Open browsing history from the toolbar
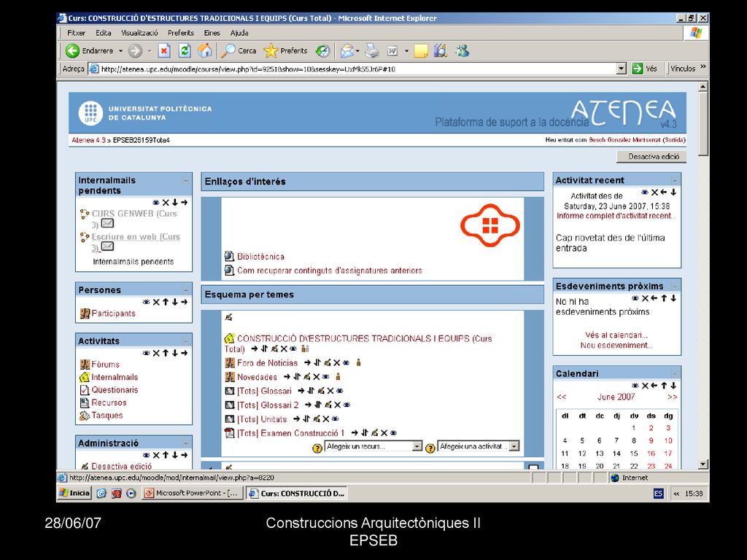This screenshot has height=560, width=747. click(323, 50)
